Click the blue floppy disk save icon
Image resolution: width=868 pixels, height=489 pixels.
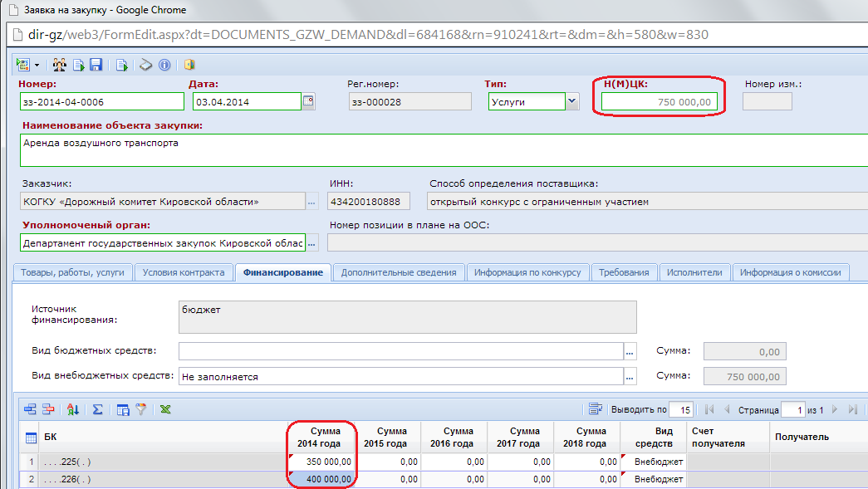[96, 65]
